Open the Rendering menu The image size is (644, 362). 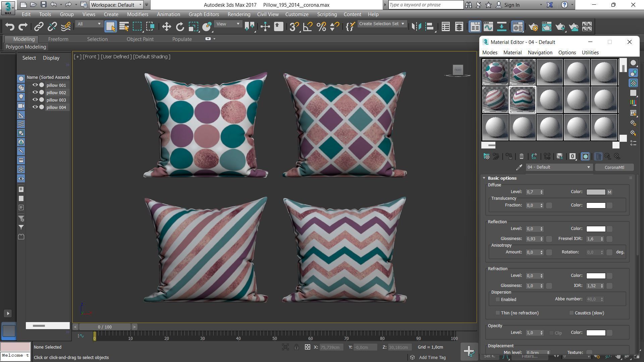pos(239,14)
